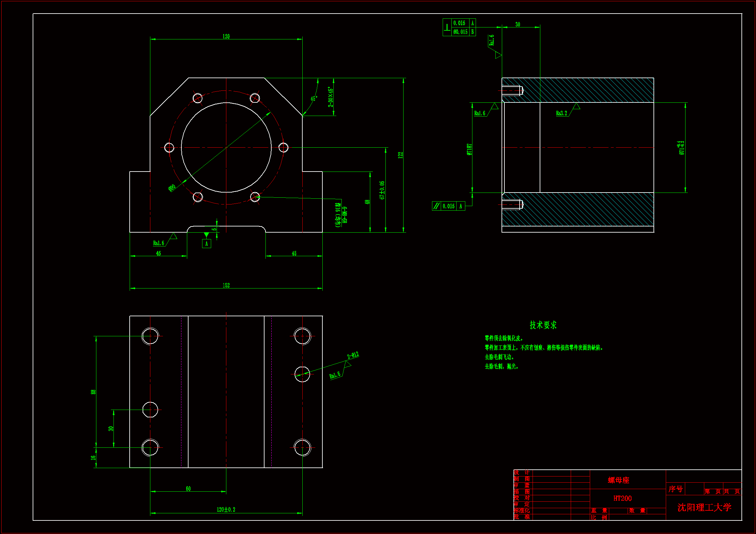Click the HT200 material cell

pos(622,498)
